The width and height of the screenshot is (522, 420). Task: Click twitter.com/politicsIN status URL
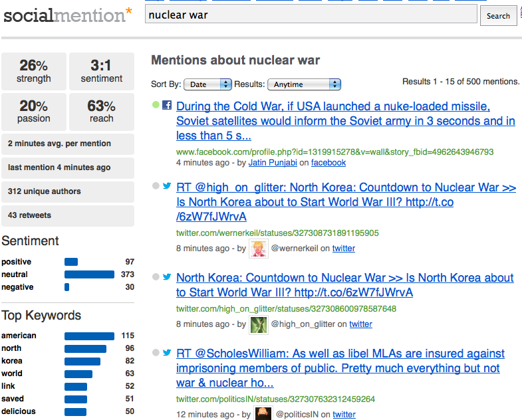[275, 399]
